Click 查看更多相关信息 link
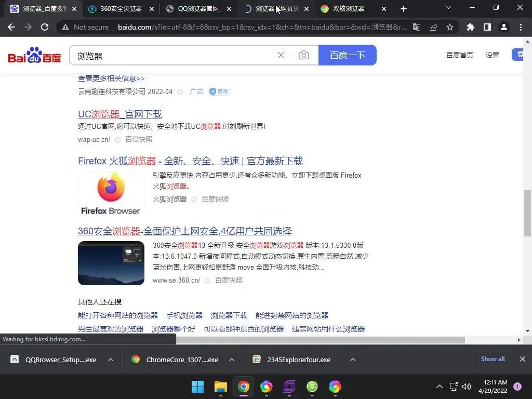 pyautogui.click(x=111, y=78)
